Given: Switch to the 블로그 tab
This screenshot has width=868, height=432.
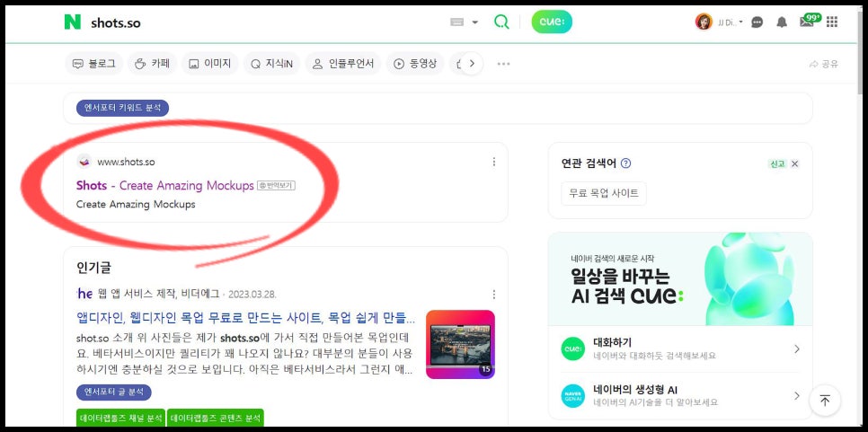Looking at the screenshot, I should coord(93,64).
